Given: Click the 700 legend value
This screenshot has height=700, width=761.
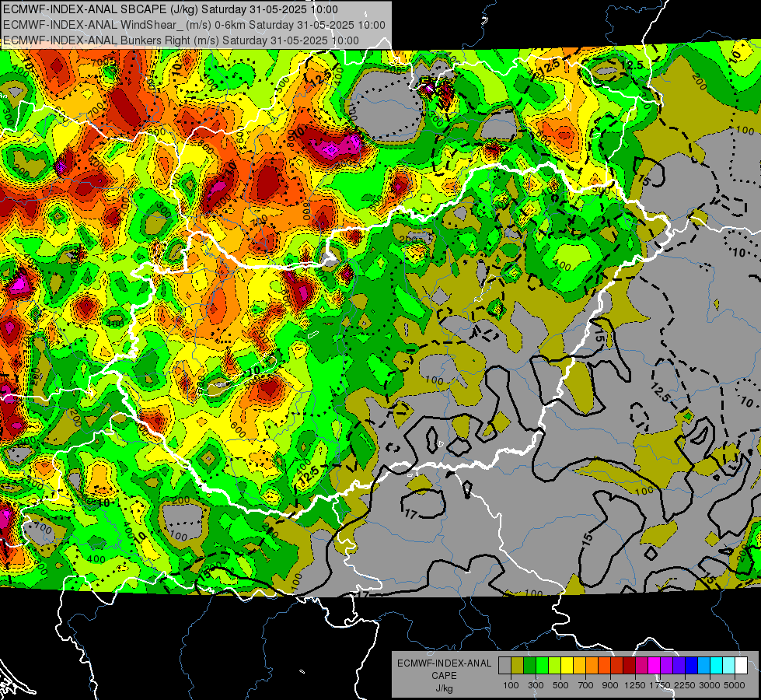Looking at the screenshot, I should coord(586,685).
